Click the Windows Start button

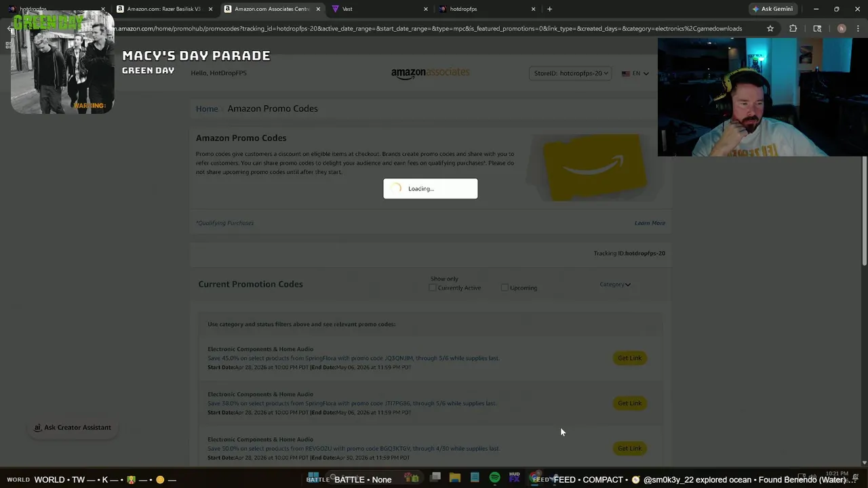[313, 478]
